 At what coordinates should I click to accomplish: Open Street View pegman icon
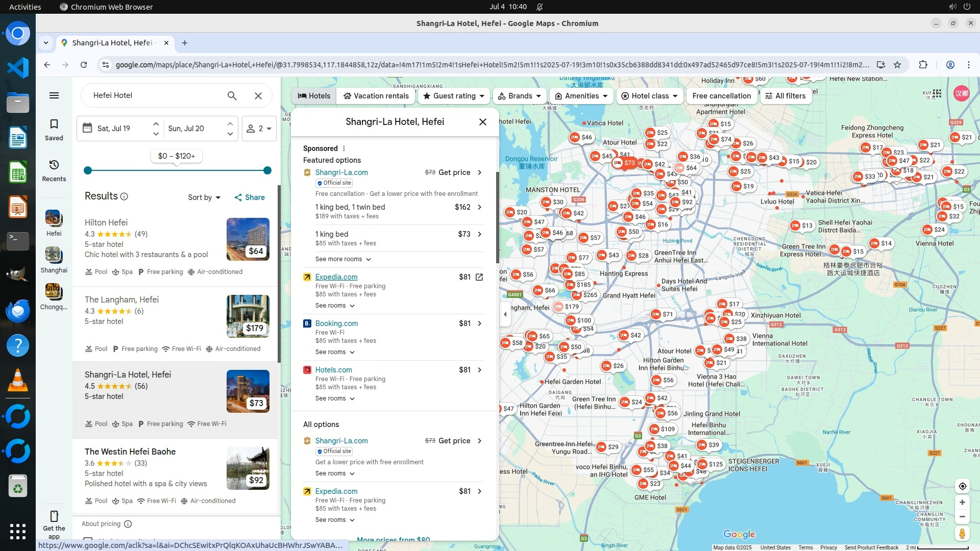[x=962, y=534]
